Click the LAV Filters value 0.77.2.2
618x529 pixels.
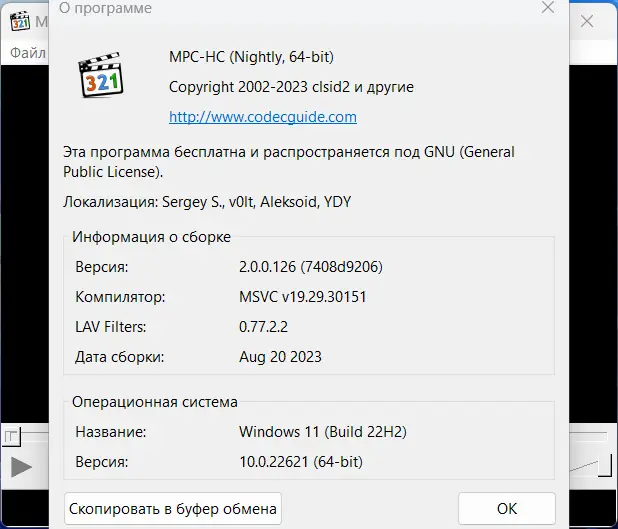click(x=263, y=326)
